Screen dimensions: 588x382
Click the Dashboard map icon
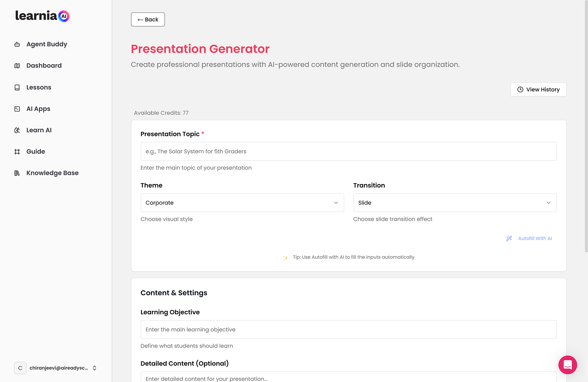tap(17, 66)
